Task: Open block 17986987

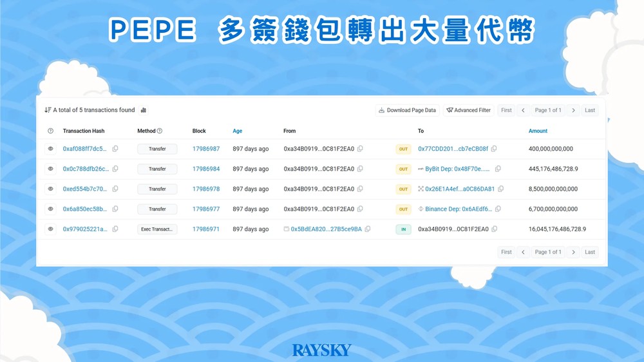Action: (206, 149)
